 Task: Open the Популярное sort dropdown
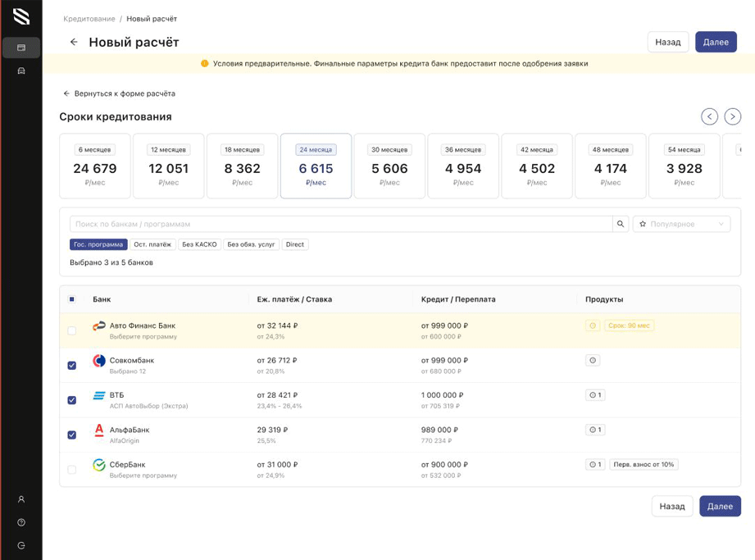(681, 224)
